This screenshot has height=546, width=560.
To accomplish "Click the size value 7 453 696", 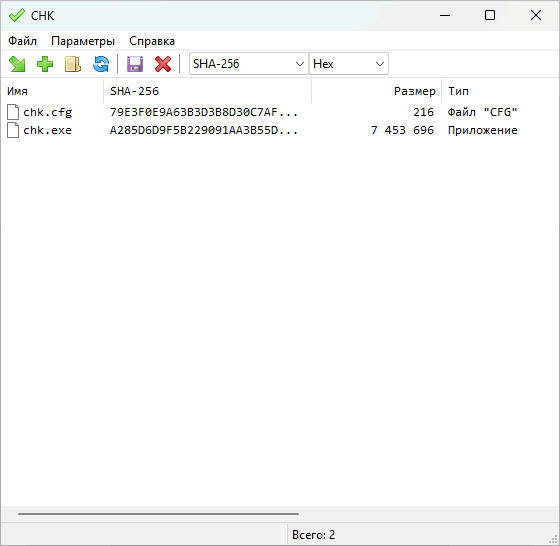I will (402, 130).
